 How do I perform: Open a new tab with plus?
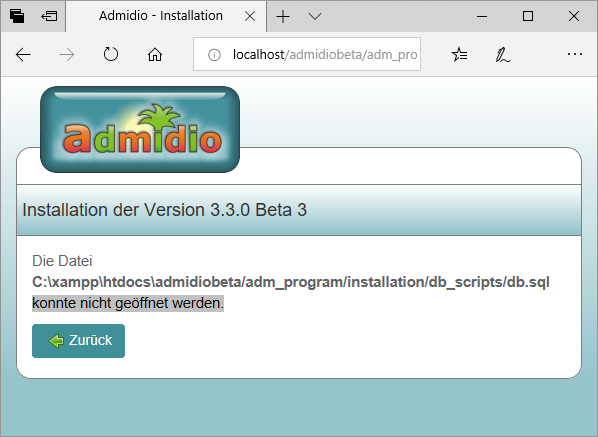point(283,16)
